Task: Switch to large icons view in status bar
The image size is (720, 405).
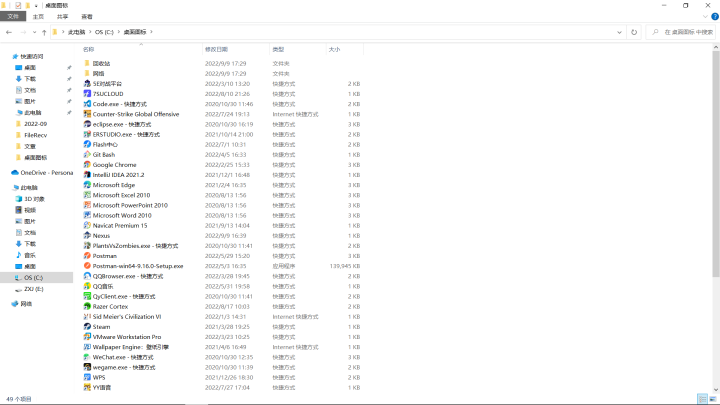Action: (713, 399)
